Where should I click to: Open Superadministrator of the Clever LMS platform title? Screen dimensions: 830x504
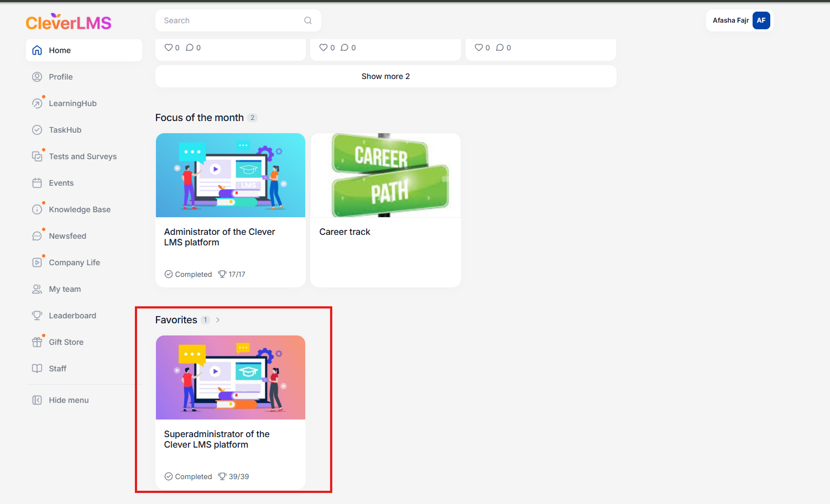click(x=217, y=439)
